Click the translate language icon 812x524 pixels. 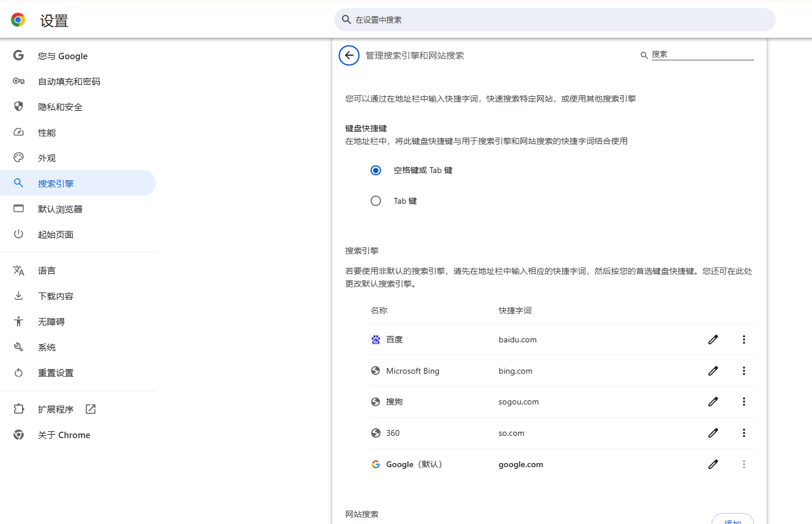(19, 270)
